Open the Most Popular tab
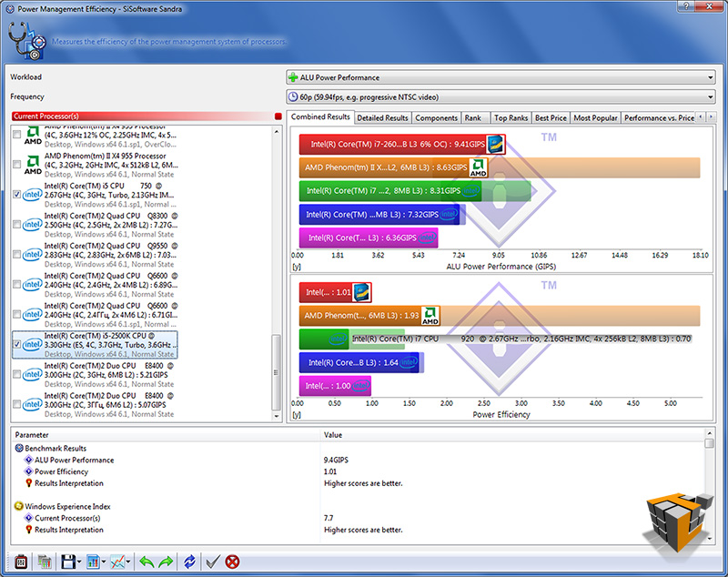 coord(596,118)
